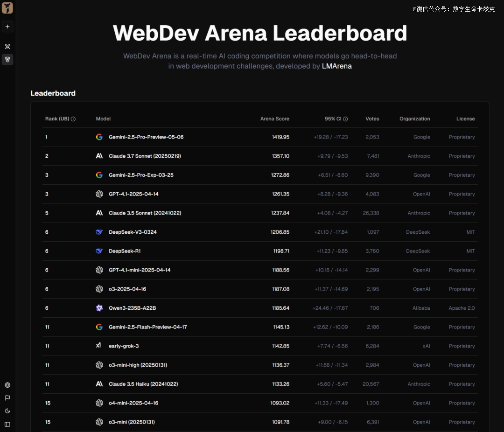Click the Apache 2.0 license cell
The width and height of the screenshot is (504, 432).
click(x=462, y=308)
